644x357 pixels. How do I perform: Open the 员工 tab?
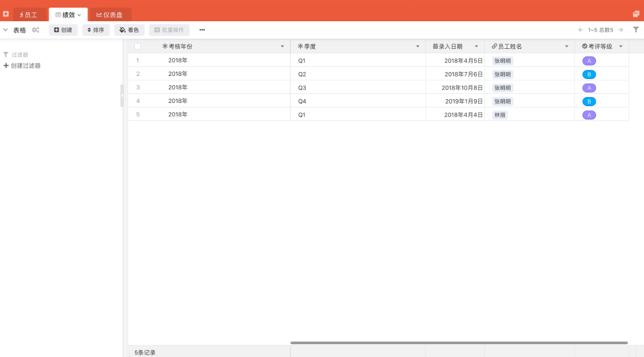coord(29,15)
